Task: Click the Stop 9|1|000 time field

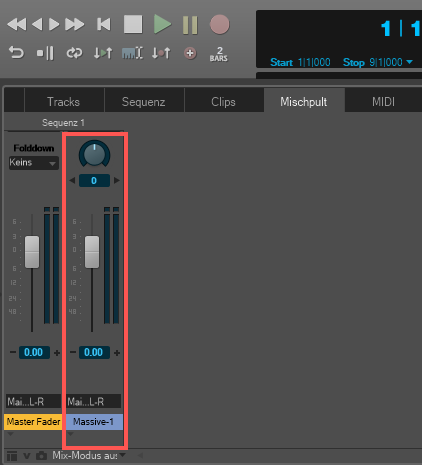Action: (373, 62)
